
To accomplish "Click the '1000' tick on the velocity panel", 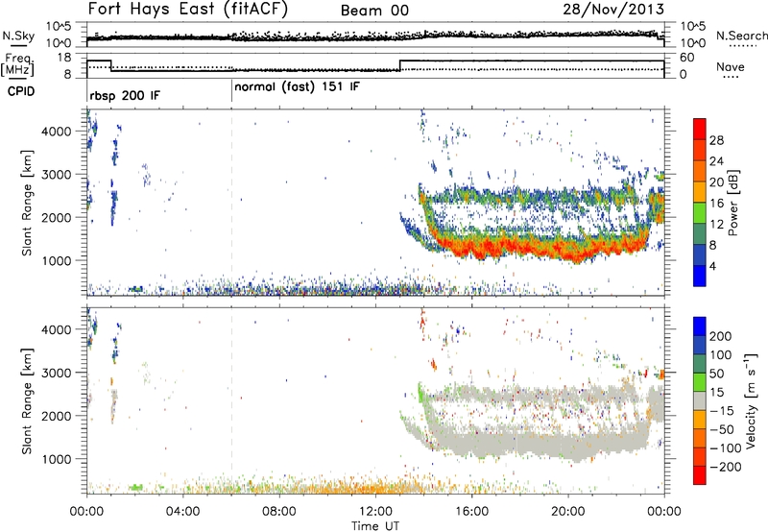I will [57, 459].
